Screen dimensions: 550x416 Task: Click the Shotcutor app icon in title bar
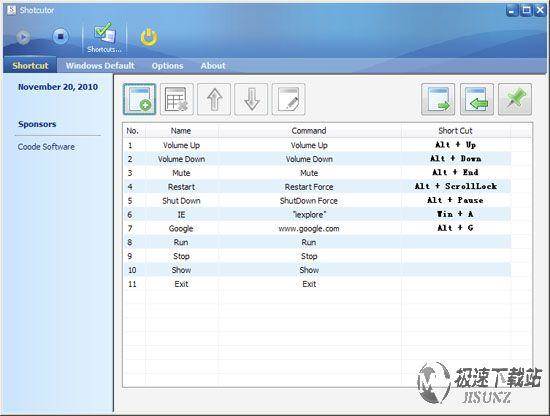point(11,10)
